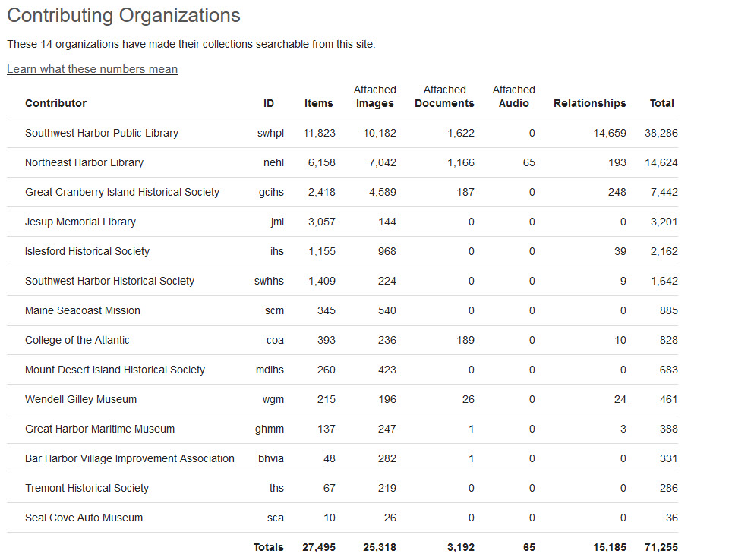The width and height of the screenshot is (732, 560).
Task: Select Northeast Harbor Library contributor name
Action: point(84,162)
